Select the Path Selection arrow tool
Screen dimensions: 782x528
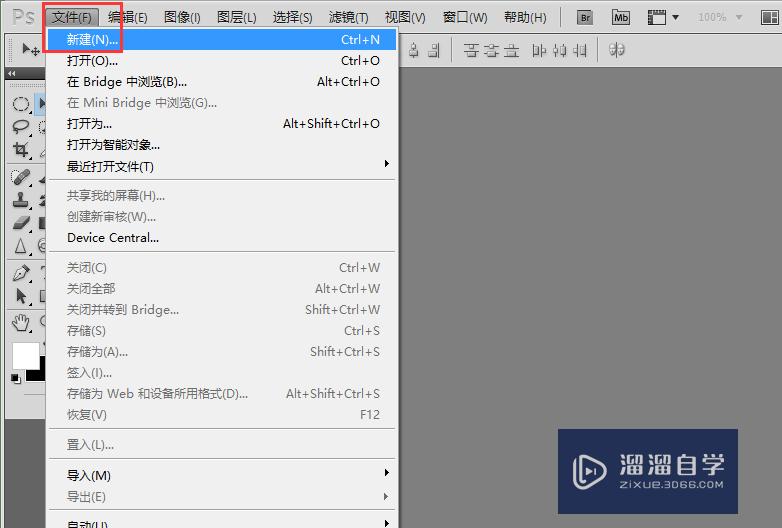click(21, 296)
